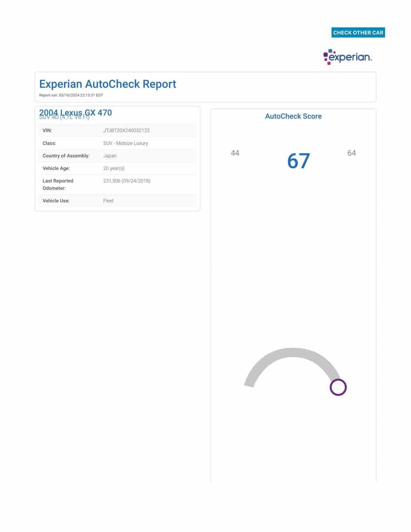The height and width of the screenshot is (532, 411).
Task: Click the high range score 64
Action: (x=351, y=153)
